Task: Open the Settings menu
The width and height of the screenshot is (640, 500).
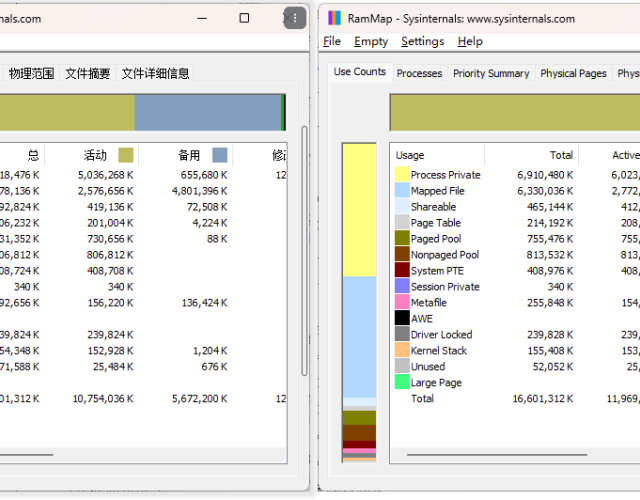Action: 422,41
